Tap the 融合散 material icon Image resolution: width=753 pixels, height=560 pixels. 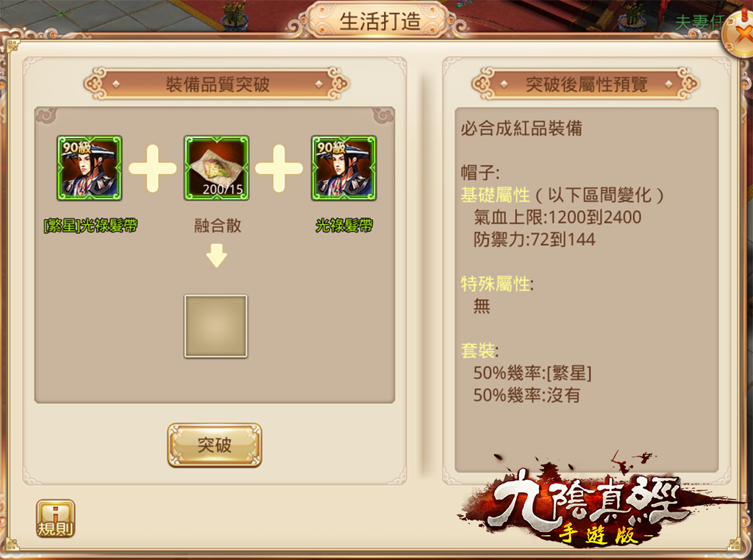(217, 168)
